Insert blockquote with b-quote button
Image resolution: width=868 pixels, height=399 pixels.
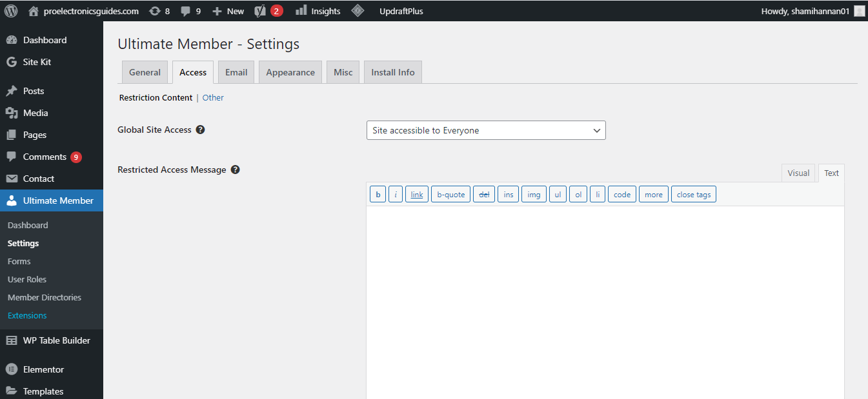click(450, 194)
